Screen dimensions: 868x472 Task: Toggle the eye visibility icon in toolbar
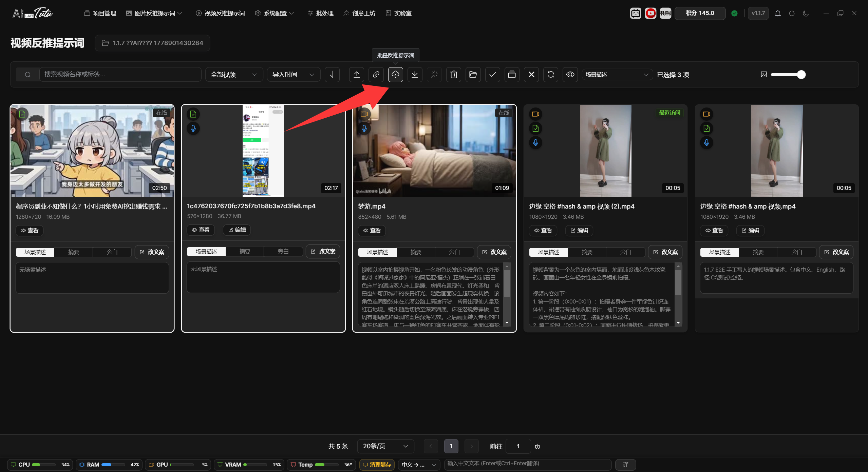click(570, 75)
